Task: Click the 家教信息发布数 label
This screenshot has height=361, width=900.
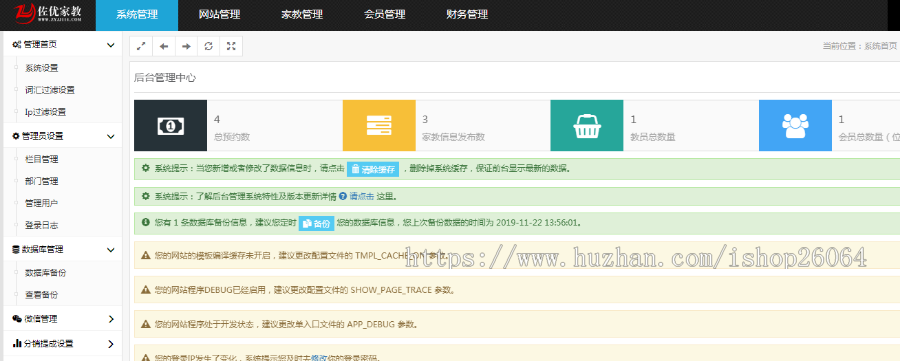Action: coord(453,137)
